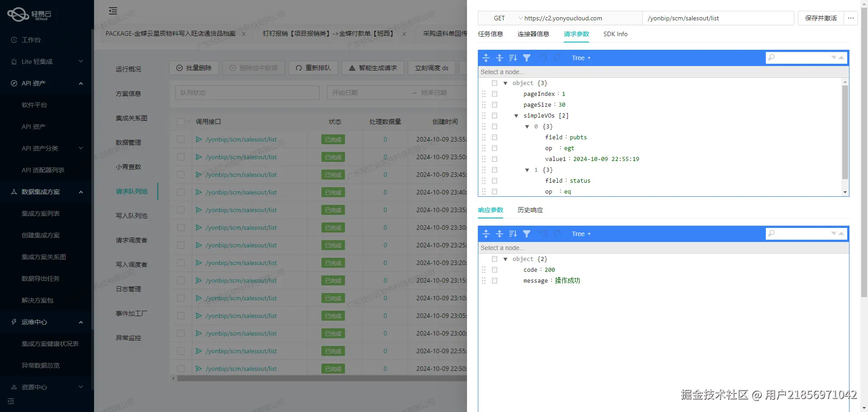Viewport: 868px width, 412px height.
Task: Open the filter tool in response params editor
Action: pos(527,234)
